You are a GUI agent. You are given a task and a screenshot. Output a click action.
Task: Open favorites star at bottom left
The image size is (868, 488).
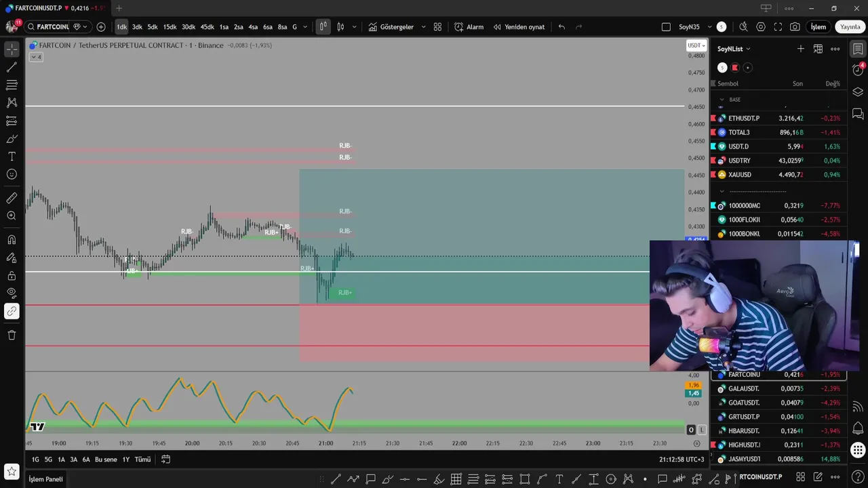tap(12, 471)
